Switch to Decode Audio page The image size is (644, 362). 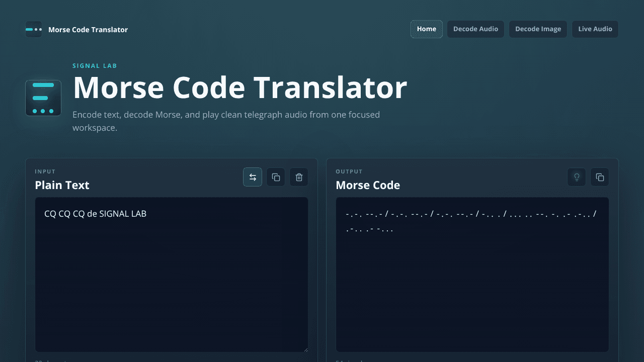pyautogui.click(x=475, y=29)
